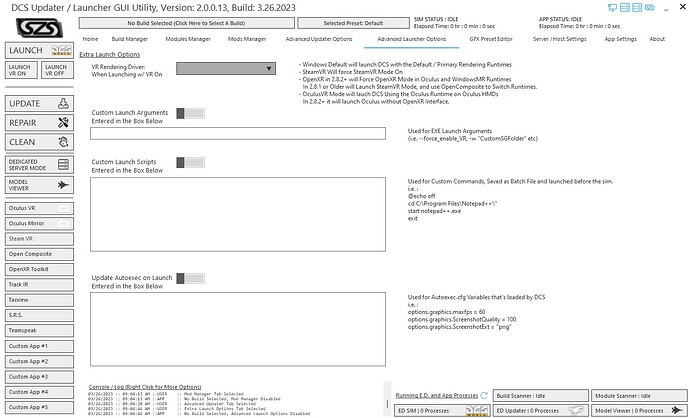Click the title bar monitor icon
690x418 pixels.
[x=612, y=7]
